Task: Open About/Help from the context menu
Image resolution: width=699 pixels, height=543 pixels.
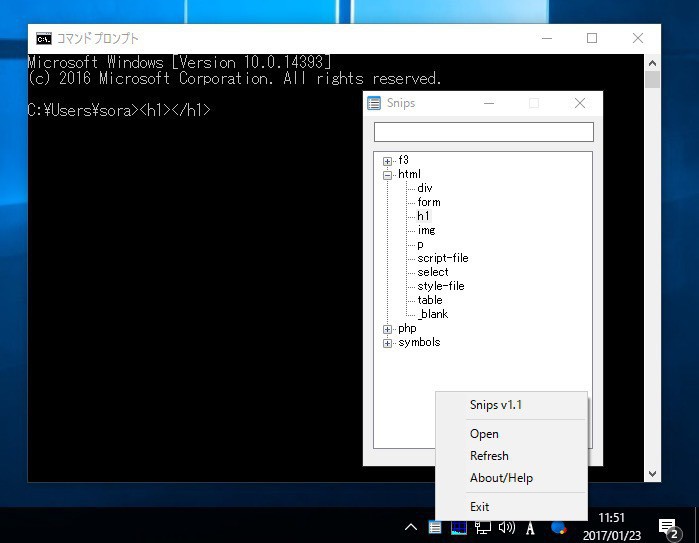Action: [501, 478]
